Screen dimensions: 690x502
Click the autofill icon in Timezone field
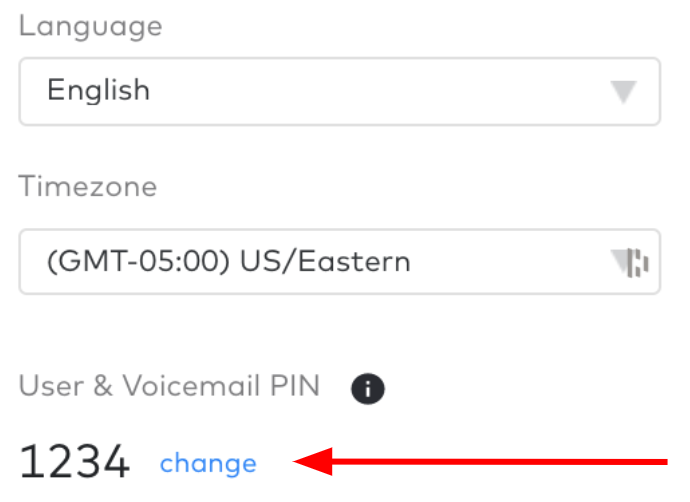coord(638,263)
